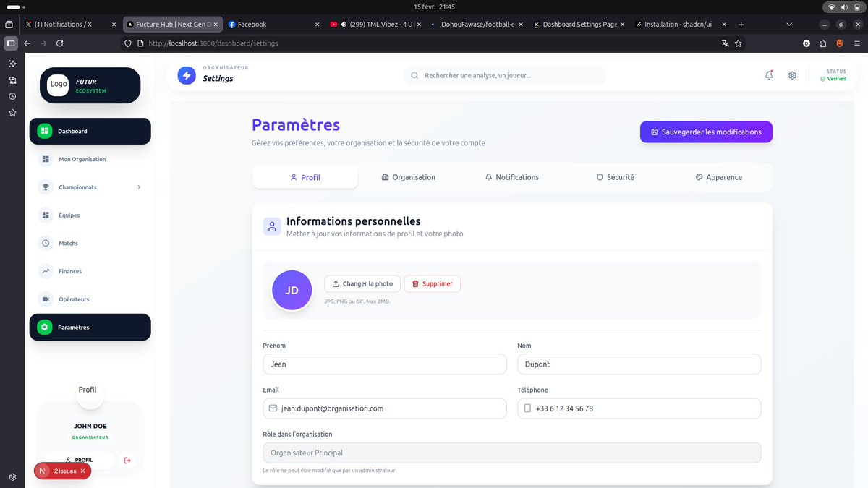The width and height of the screenshot is (868, 488).
Task: Click the Matchs clock icon
Action: click(46, 244)
